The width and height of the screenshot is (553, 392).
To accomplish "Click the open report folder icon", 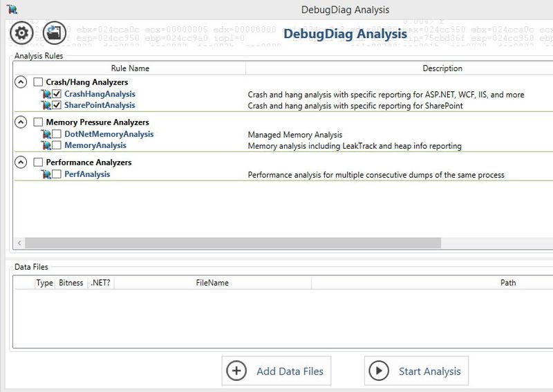I will pos(55,33).
